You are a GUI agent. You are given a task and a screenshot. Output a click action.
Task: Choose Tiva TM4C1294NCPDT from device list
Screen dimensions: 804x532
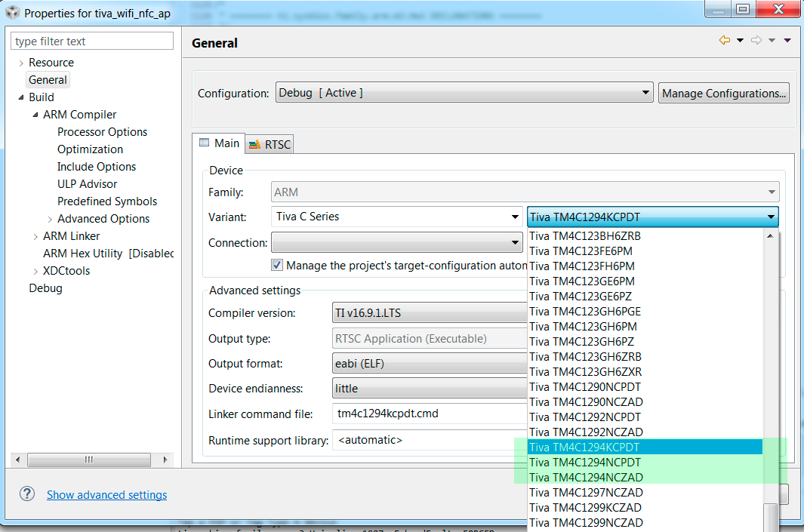coord(645,463)
